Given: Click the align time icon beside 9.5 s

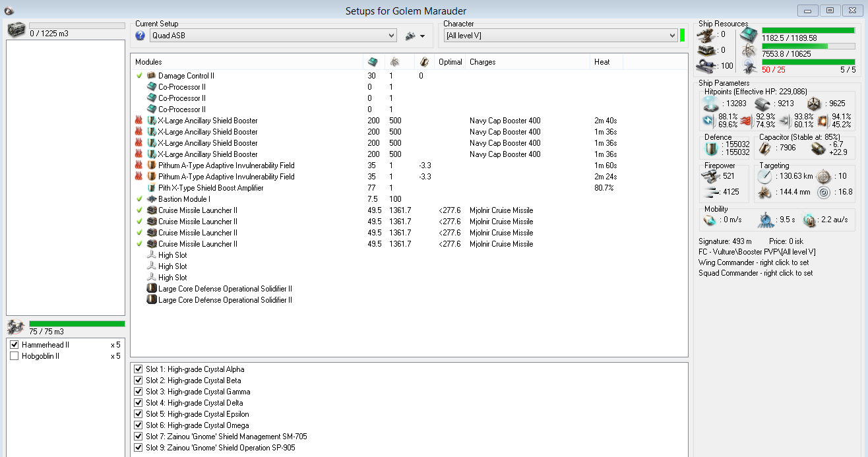Looking at the screenshot, I should click(x=764, y=220).
